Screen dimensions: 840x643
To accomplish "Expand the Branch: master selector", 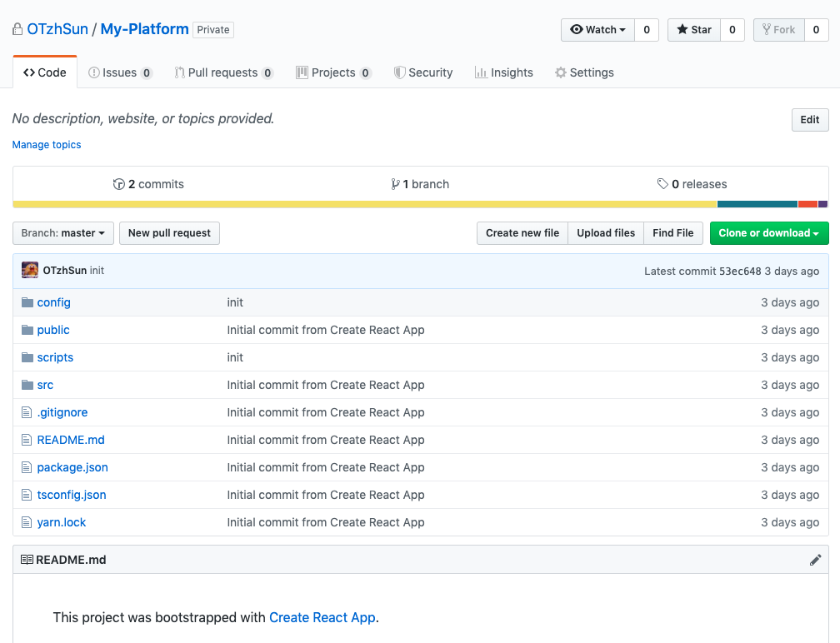I will pyautogui.click(x=63, y=233).
